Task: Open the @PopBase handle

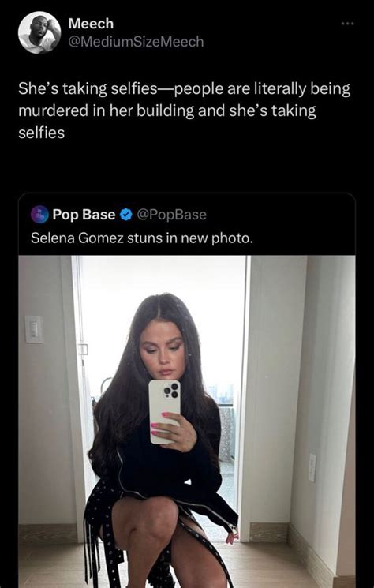Action: (x=172, y=215)
